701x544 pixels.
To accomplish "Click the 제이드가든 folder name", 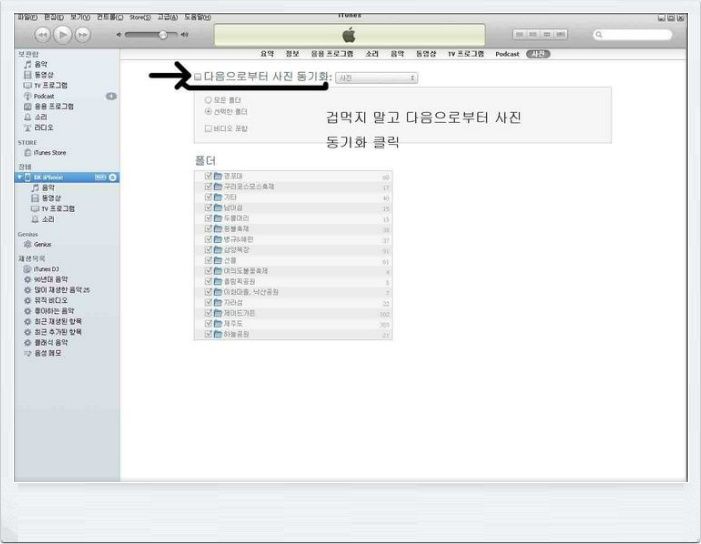I will 239,313.
